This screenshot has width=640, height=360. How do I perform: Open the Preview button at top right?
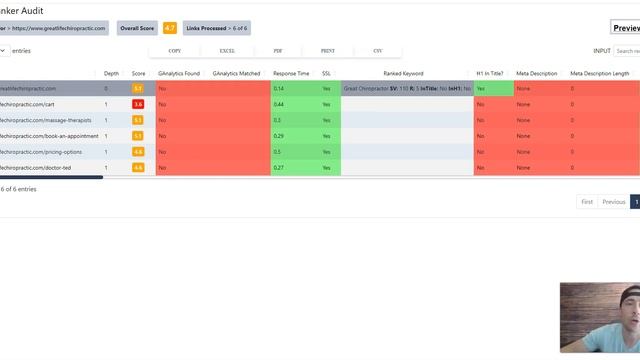626,28
